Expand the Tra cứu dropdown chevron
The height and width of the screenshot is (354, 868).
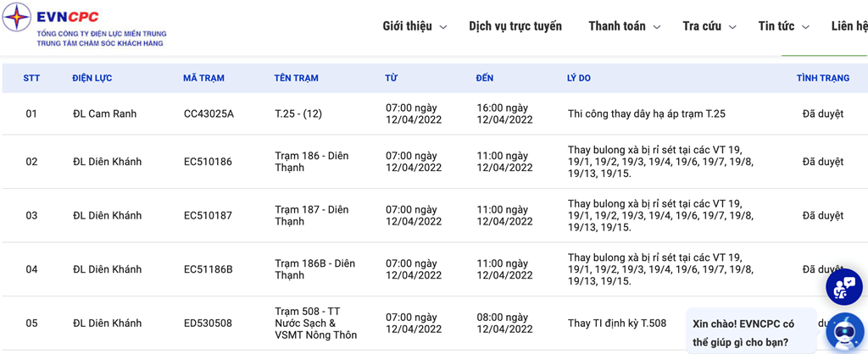pos(732,27)
